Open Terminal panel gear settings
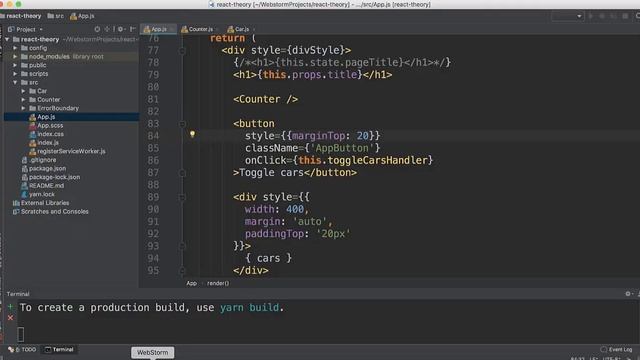The height and width of the screenshot is (360, 640). [x=628, y=294]
